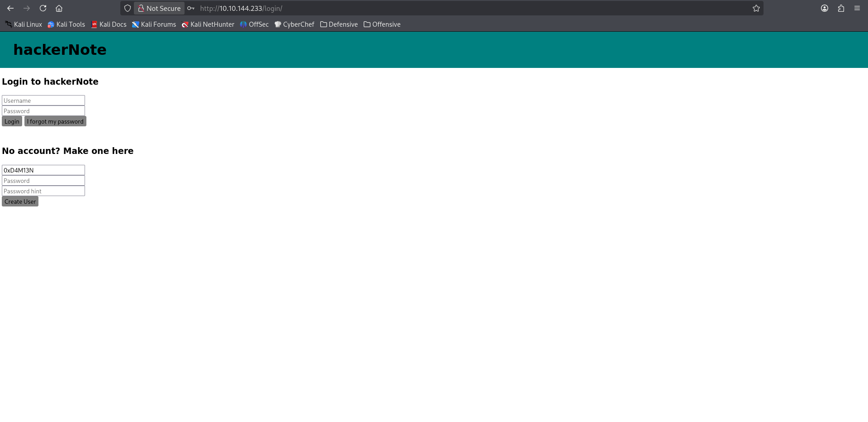This screenshot has height=422, width=868.
Task: Focus the login Username field
Action: click(43, 101)
